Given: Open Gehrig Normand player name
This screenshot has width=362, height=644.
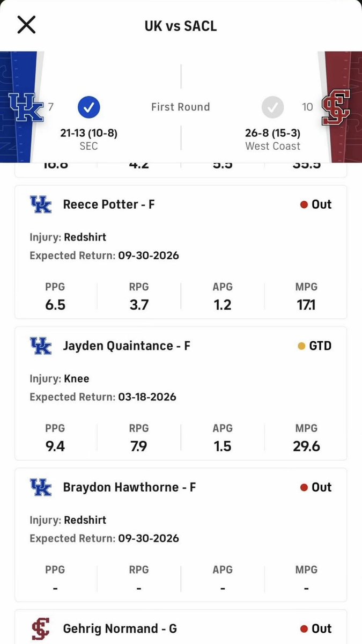Looking at the screenshot, I should (120, 628).
